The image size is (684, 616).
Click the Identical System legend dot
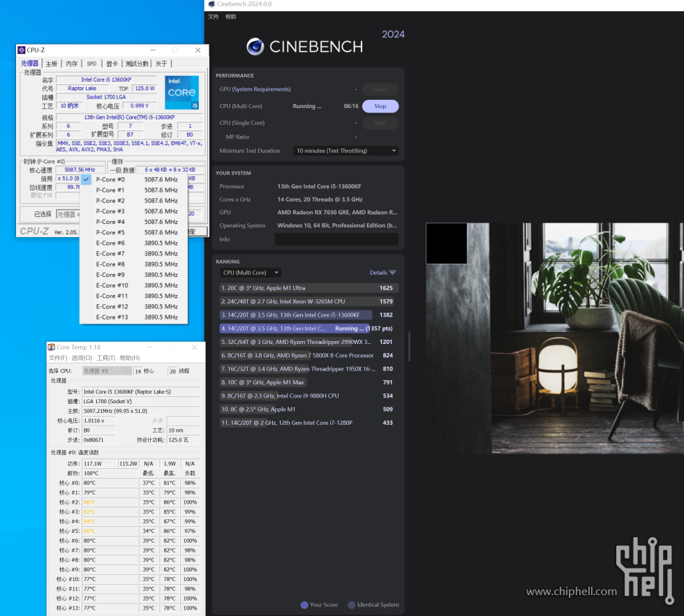352,605
